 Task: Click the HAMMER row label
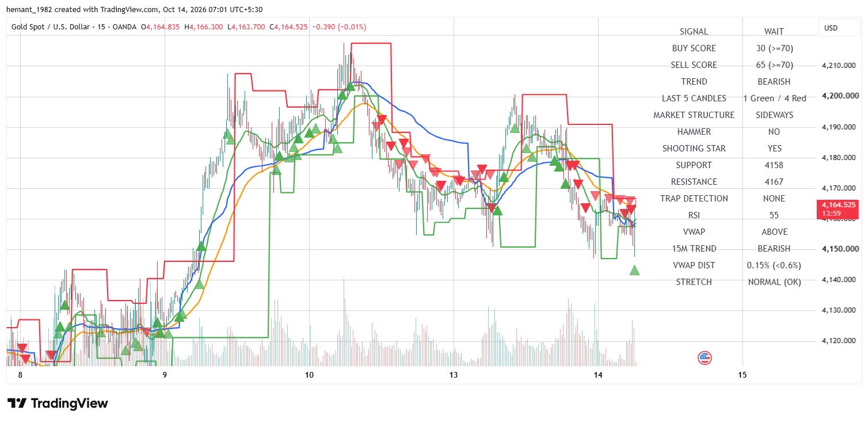tap(694, 132)
